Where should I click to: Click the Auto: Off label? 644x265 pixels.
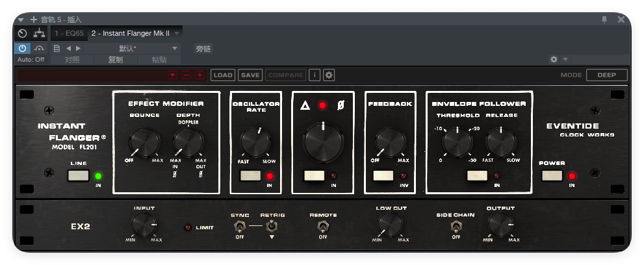click(31, 60)
